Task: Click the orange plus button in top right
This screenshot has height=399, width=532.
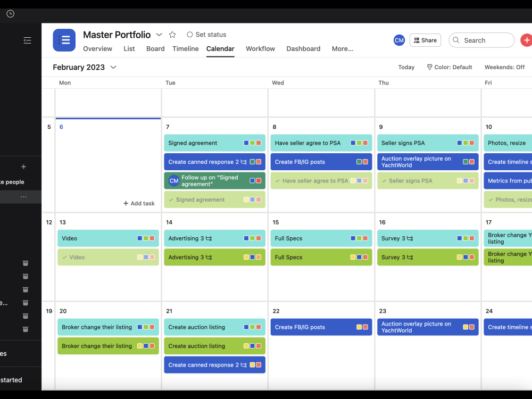Action: (x=526, y=40)
